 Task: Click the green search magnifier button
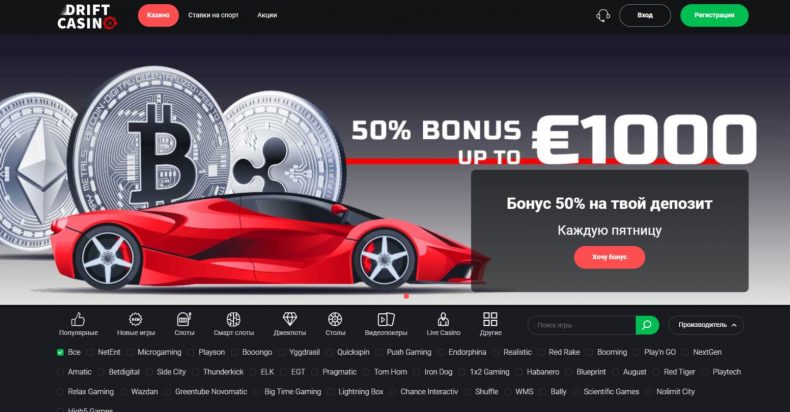point(647,325)
